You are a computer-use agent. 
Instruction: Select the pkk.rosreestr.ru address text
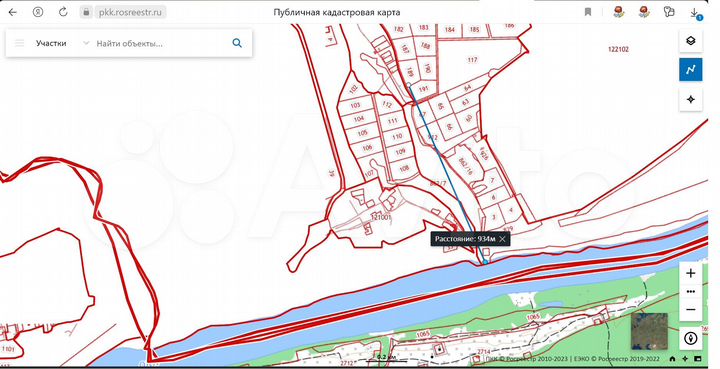tap(130, 12)
